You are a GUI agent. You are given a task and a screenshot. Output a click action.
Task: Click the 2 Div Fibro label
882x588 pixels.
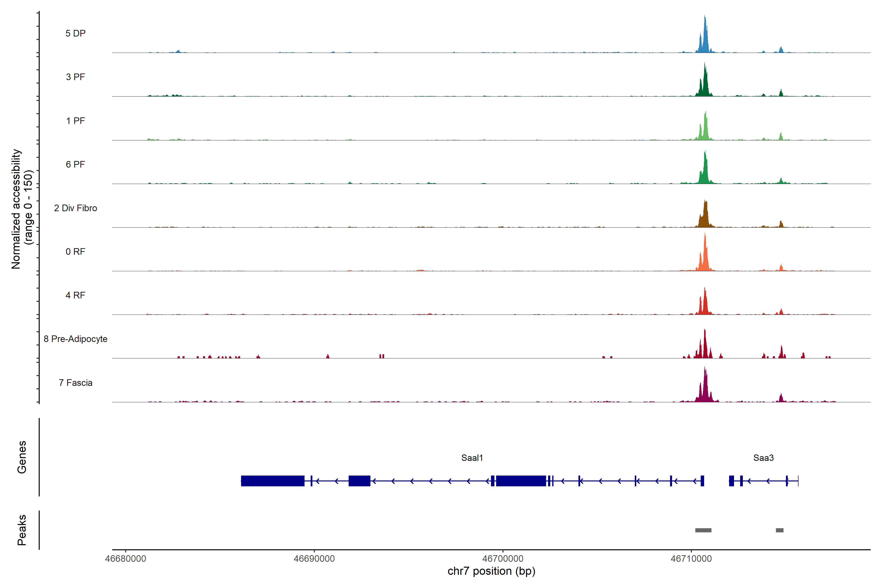(75, 208)
